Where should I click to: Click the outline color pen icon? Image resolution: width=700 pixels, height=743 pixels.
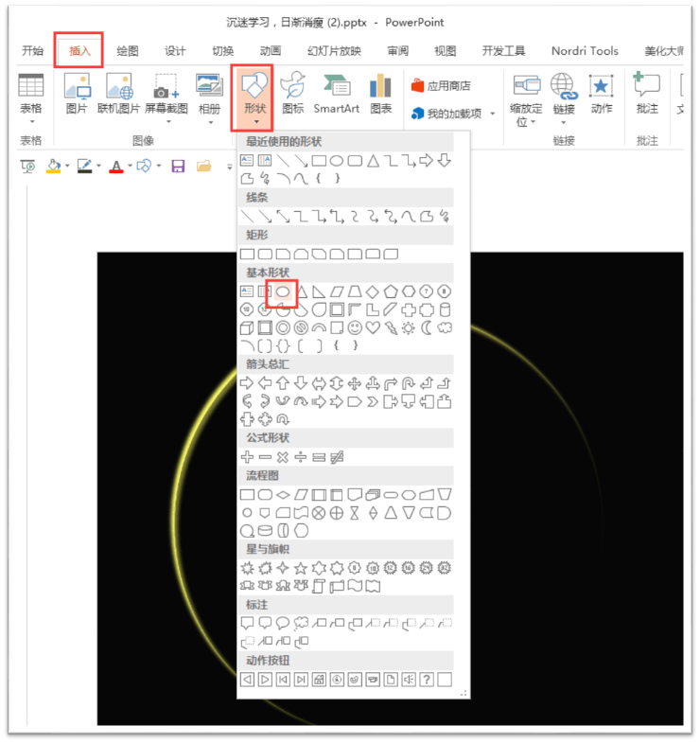click(84, 166)
